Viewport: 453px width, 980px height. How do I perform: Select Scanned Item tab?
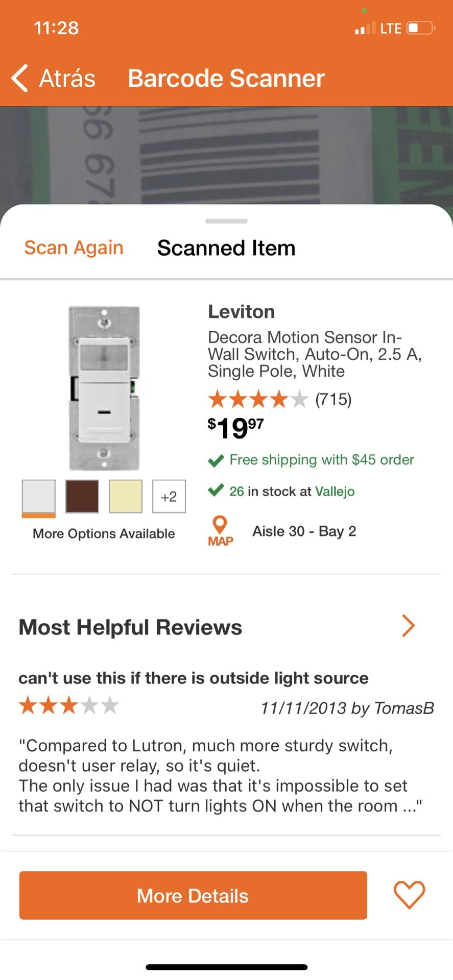click(x=226, y=248)
